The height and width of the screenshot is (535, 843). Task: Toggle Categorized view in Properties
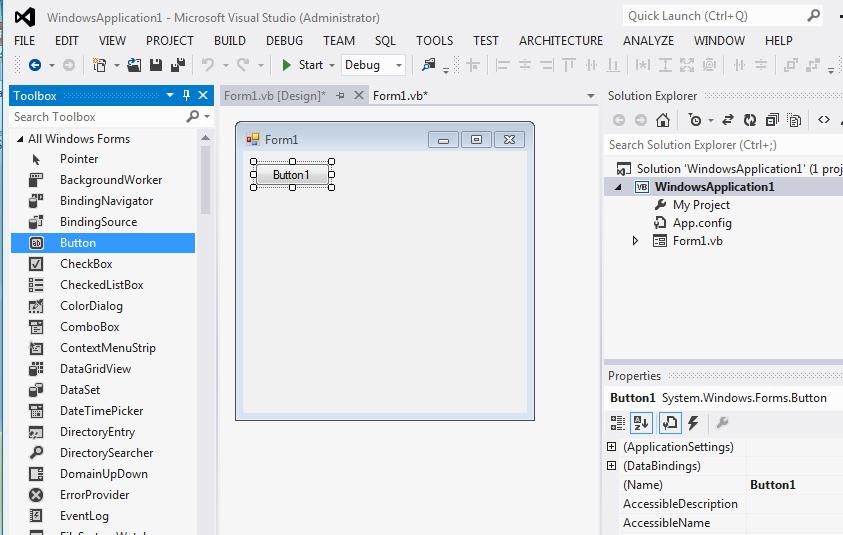(x=617, y=423)
